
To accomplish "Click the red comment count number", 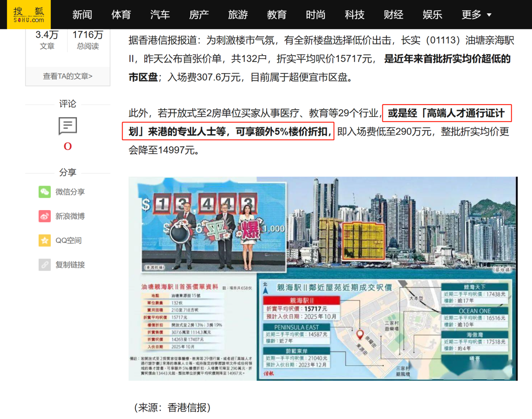I will pos(68,146).
